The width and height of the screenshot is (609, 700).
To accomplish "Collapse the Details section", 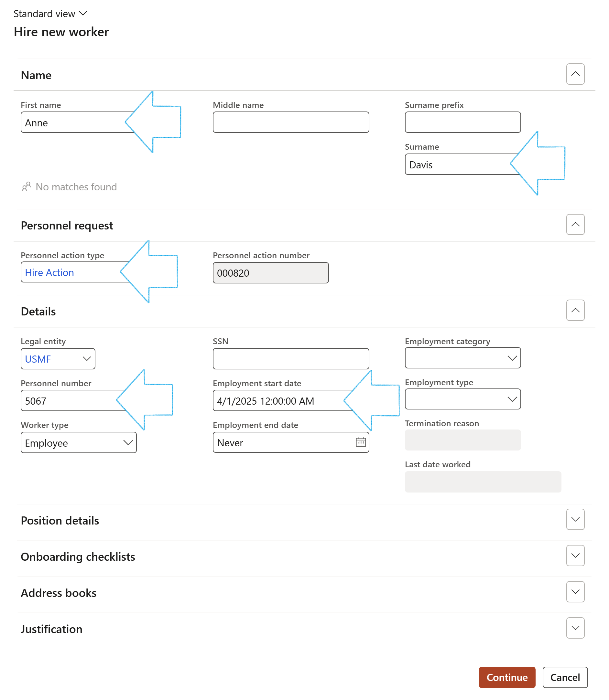I will 575,311.
